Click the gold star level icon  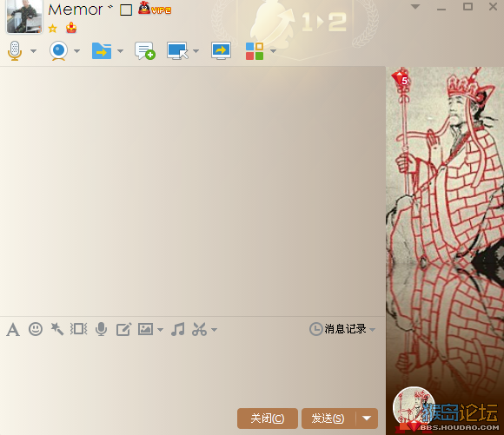pos(52,29)
